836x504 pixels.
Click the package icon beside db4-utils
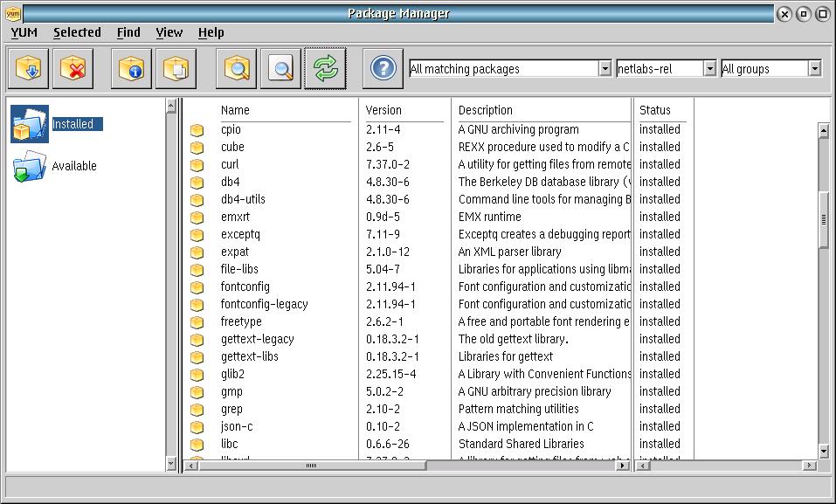[197, 200]
